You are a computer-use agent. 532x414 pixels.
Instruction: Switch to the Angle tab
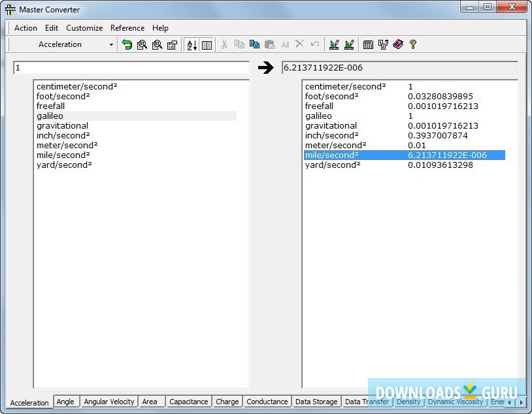point(65,402)
